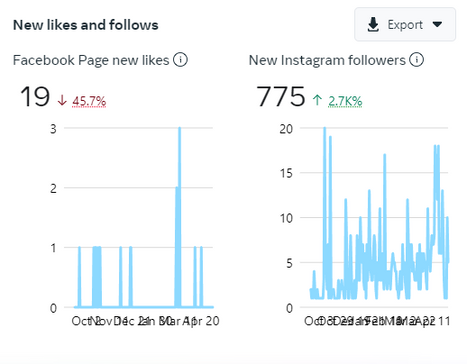This screenshot has height=364, width=467.
Task: Click the New Instagram followers title
Action: (327, 60)
